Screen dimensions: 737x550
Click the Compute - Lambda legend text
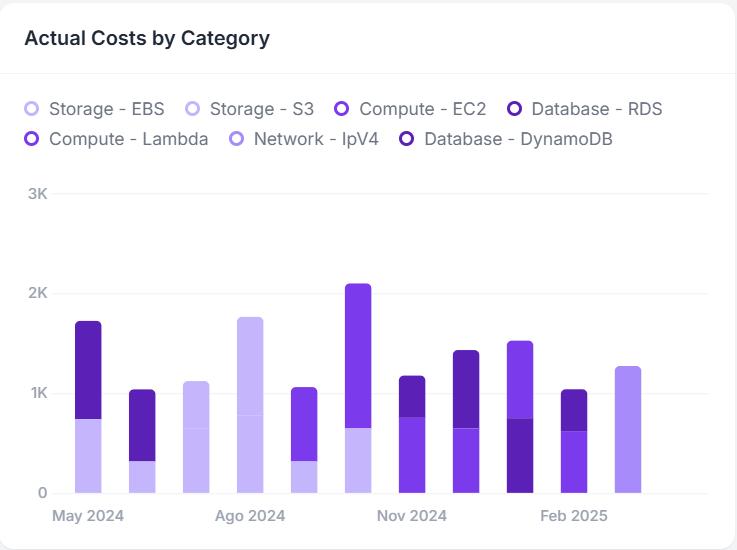(x=128, y=139)
